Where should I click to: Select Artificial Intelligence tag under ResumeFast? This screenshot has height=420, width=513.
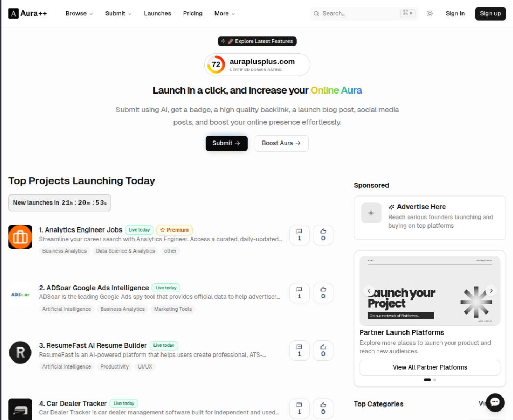66,367
